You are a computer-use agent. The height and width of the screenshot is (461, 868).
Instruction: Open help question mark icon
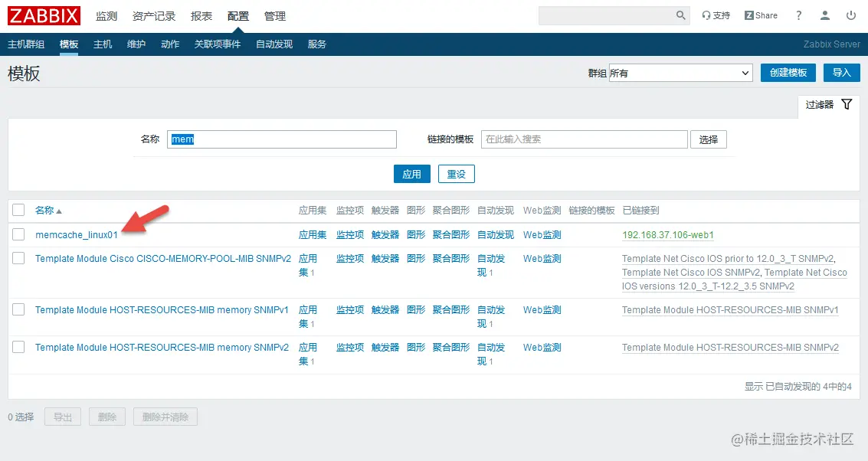click(798, 15)
